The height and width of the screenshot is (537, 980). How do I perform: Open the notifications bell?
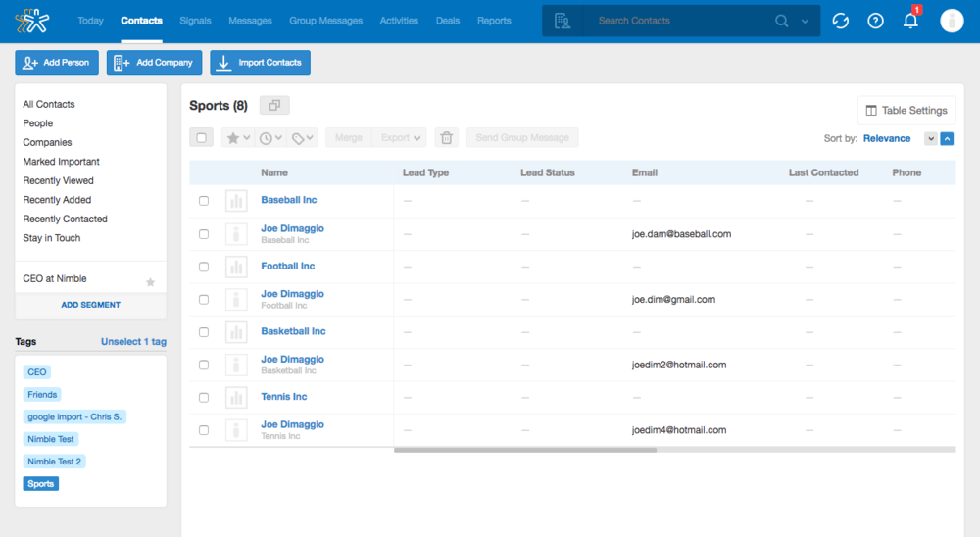pyautogui.click(x=910, y=21)
